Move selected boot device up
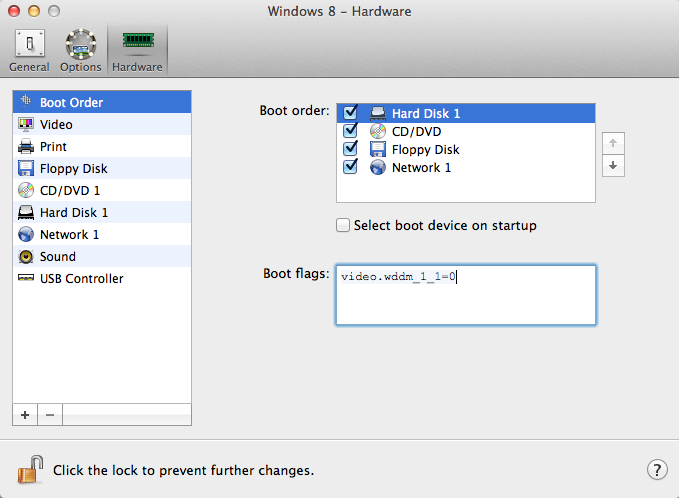This screenshot has height=498, width=679. point(613,143)
